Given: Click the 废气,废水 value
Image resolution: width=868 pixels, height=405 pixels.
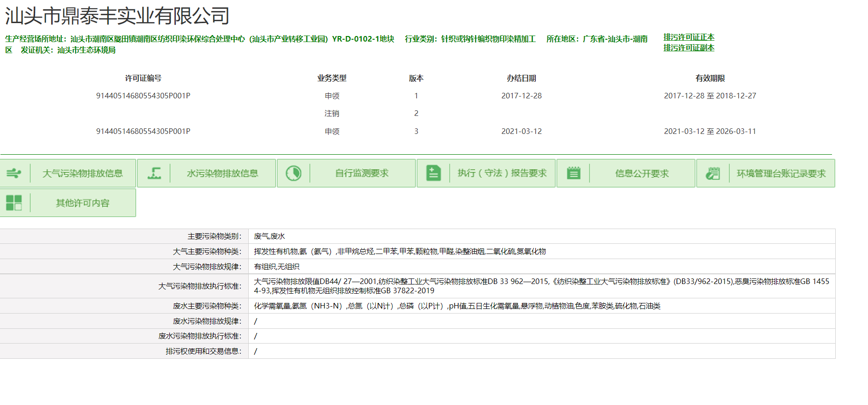Looking at the screenshot, I should [269, 236].
